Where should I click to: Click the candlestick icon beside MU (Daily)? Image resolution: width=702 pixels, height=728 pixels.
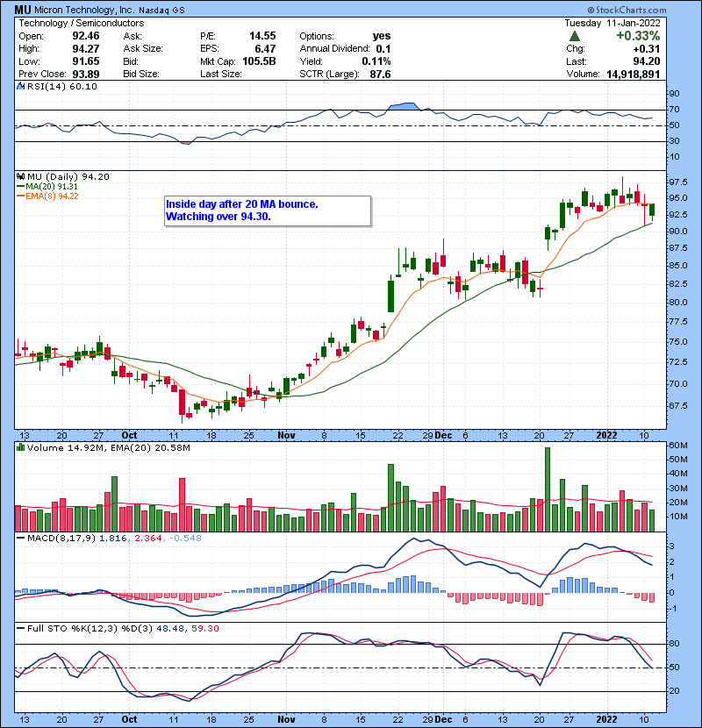[20, 177]
